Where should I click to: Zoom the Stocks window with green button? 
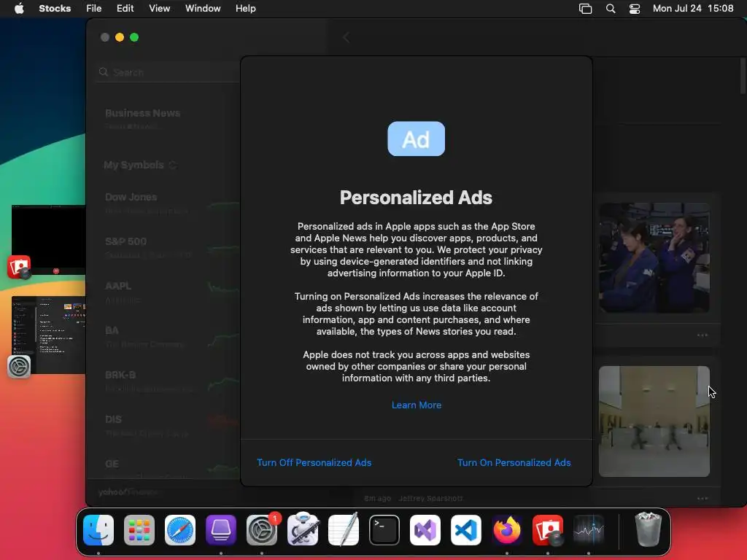tap(134, 37)
